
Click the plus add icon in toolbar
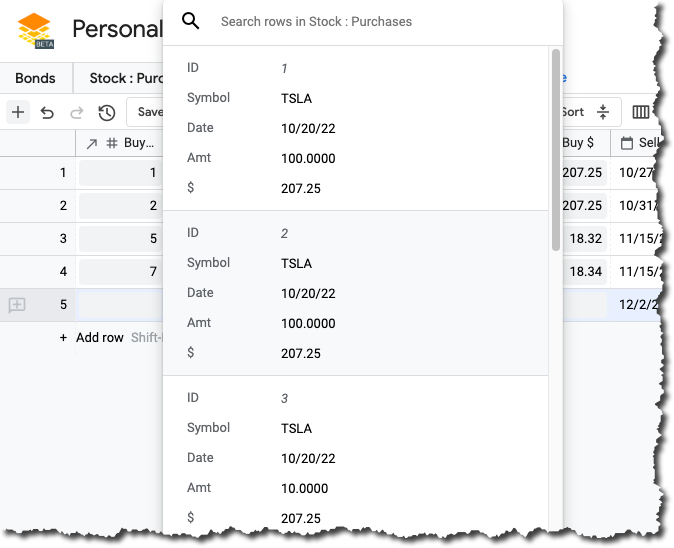click(18, 112)
